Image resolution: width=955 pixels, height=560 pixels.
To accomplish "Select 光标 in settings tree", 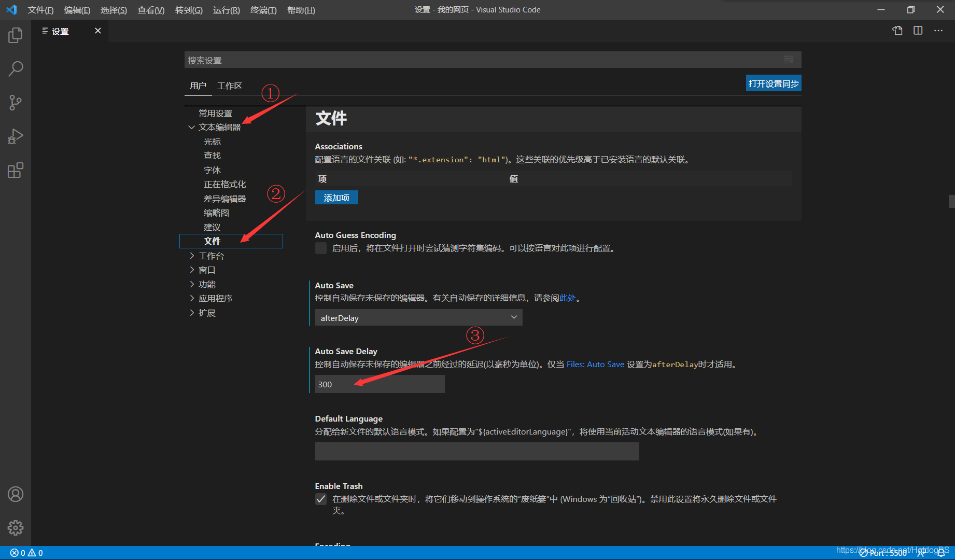I will point(212,142).
